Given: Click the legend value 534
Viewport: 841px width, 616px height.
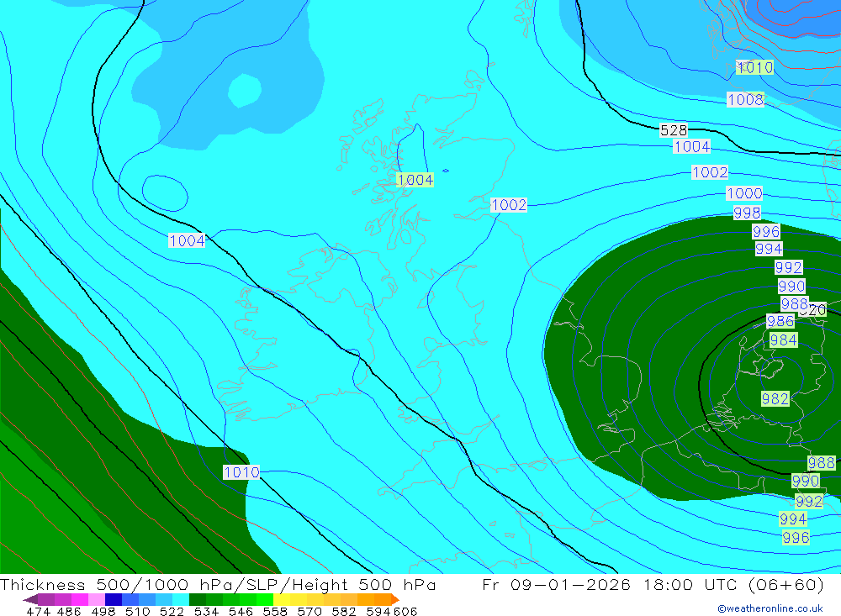Looking at the screenshot, I should coord(207,611).
